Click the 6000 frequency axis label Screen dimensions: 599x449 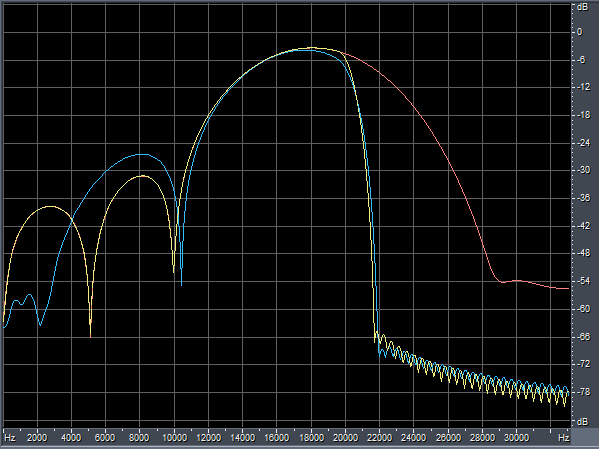(105, 438)
